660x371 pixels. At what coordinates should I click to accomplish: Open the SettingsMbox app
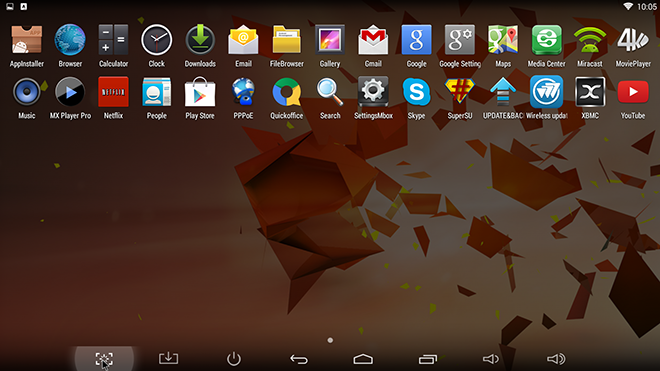pos(373,92)
